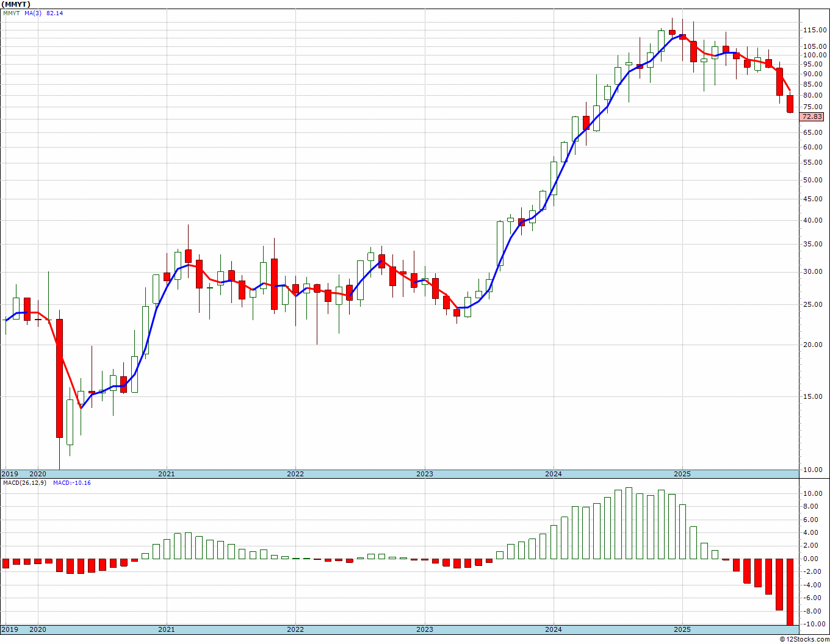This screenshot has width=830, height=644.
Task: Click 75.00 on the price axis
Action: [813, 107]
